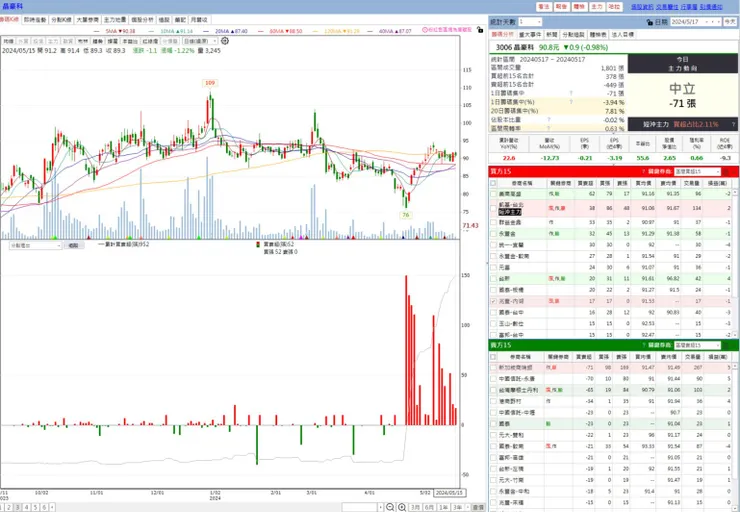Open 行事曆 link in top bar
This screenshot has width=740, height=512.
[689, 7]
